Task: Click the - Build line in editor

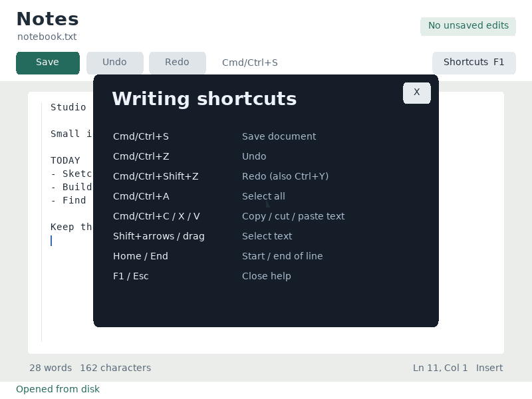Action: (x=71, y=187)
